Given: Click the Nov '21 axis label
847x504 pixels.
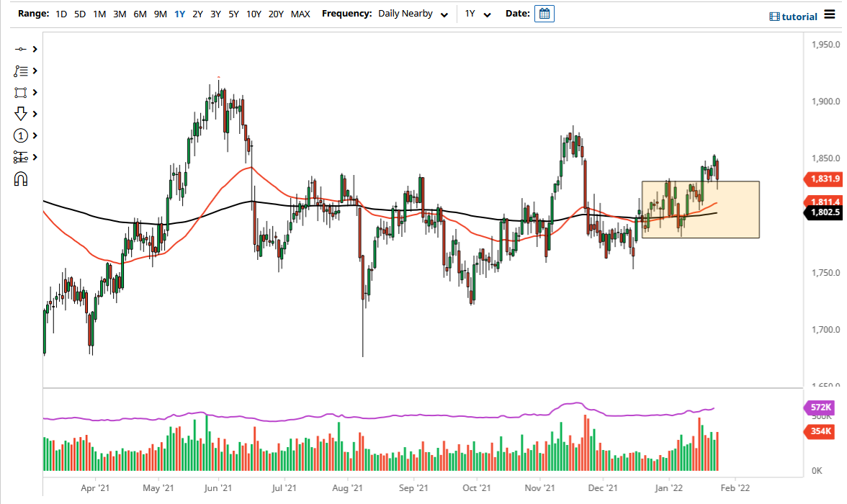Looking at the screenshot, I should (539, 487).
